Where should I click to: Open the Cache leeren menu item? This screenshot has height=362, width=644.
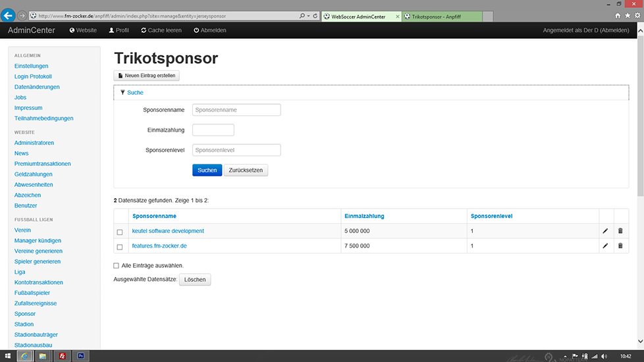click(x=161, y=30)
